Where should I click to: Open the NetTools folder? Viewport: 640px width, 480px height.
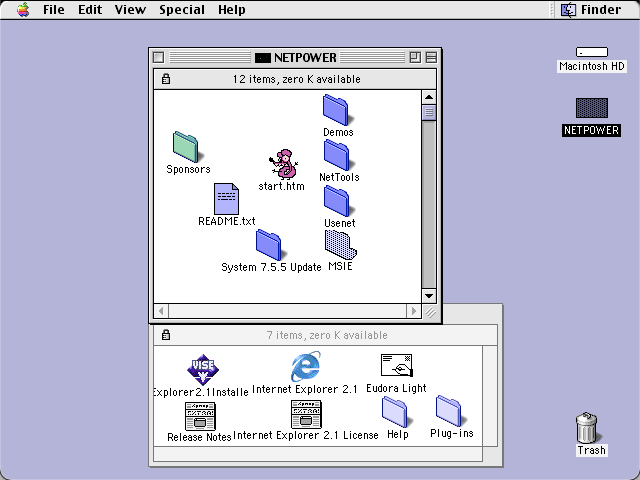[338, 156]
